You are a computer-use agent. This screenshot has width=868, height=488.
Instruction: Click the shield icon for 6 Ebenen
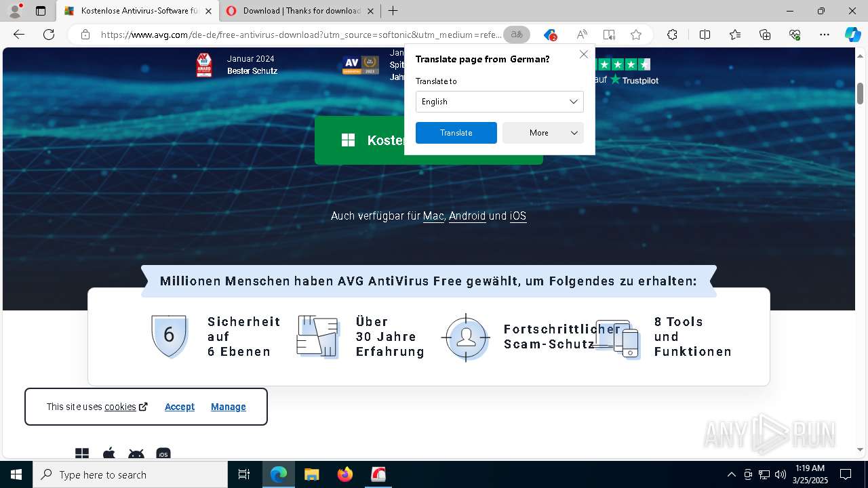coord(169,336)
